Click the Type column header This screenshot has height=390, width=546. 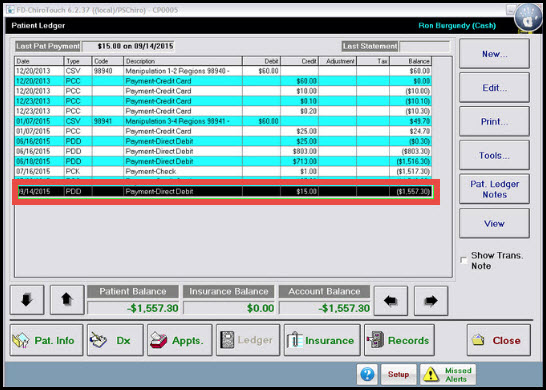coord(78,61)
